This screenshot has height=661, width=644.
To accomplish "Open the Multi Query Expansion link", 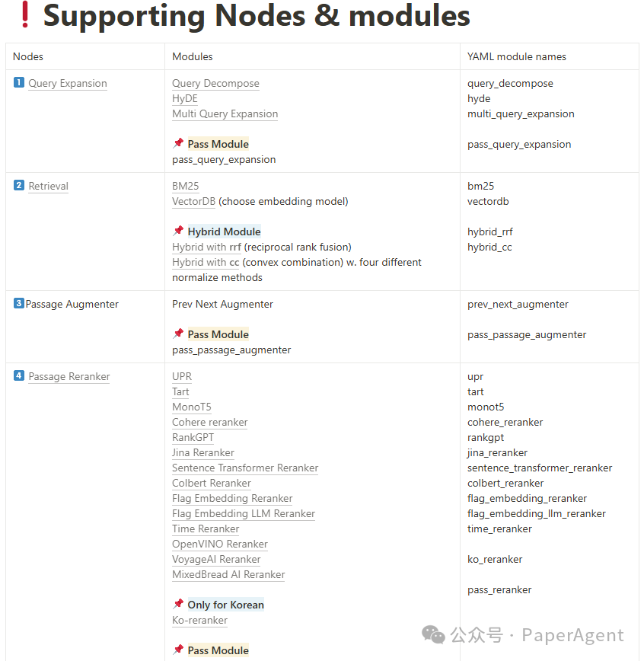I will point(225,113).
